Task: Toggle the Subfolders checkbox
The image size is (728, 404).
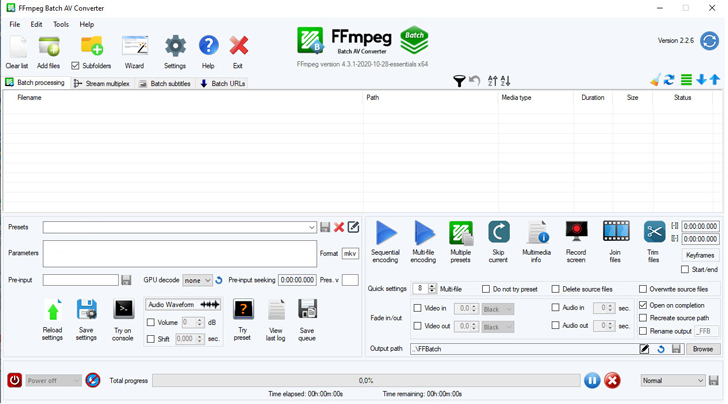Action: pyautogui.click(x=75, y=66)
